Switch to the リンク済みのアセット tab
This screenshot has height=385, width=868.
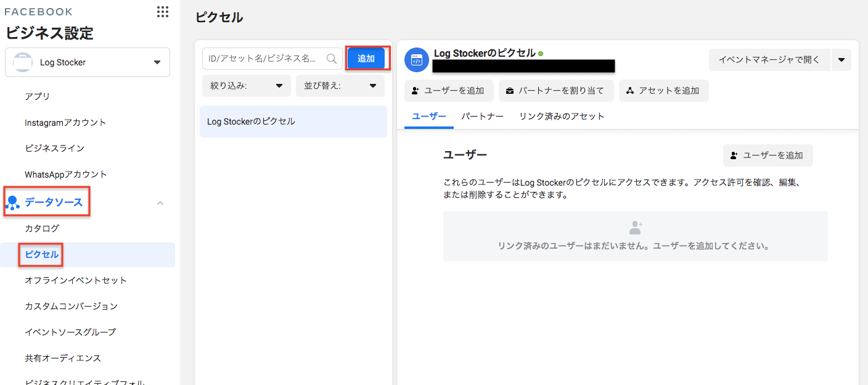(x=562, y=116)
